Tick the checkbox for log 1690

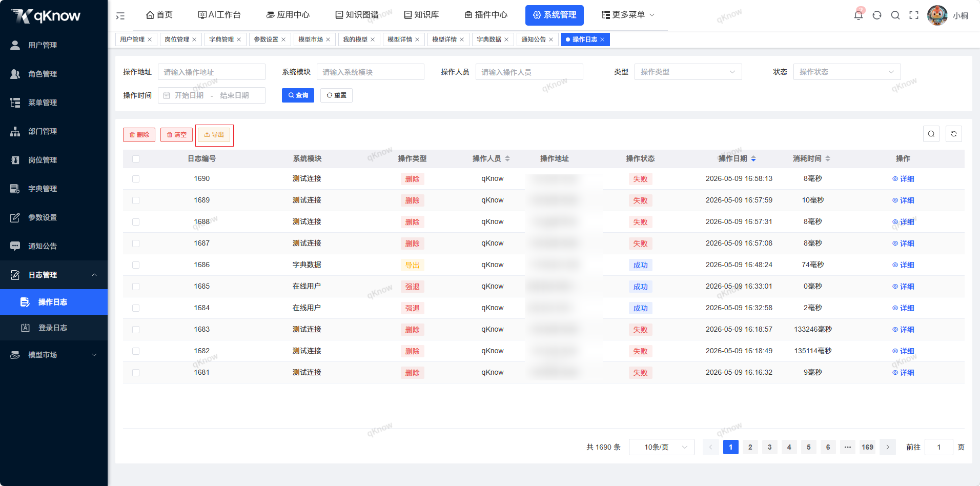point(136,179)
